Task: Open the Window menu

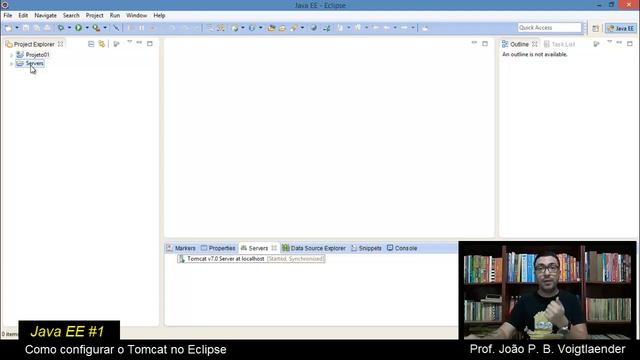Action: [136, 16]
